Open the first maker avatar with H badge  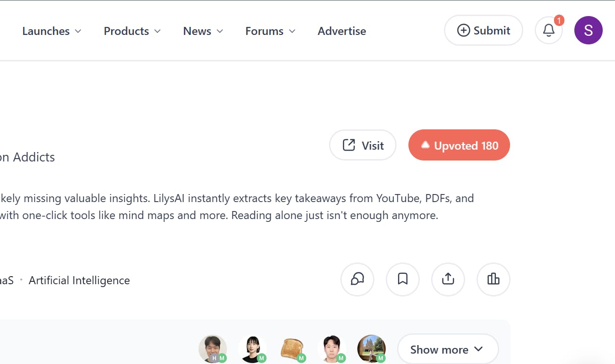[213, 349]
